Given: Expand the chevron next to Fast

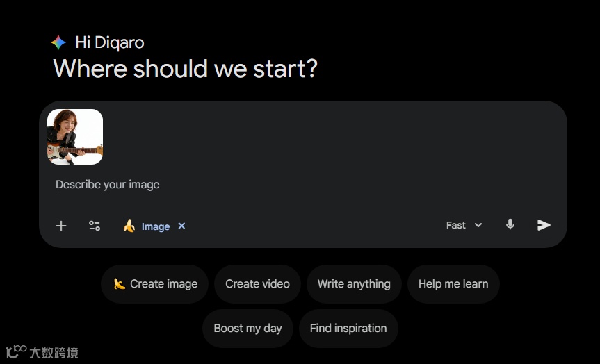Looking at the screenshot, I should (478, 225).
